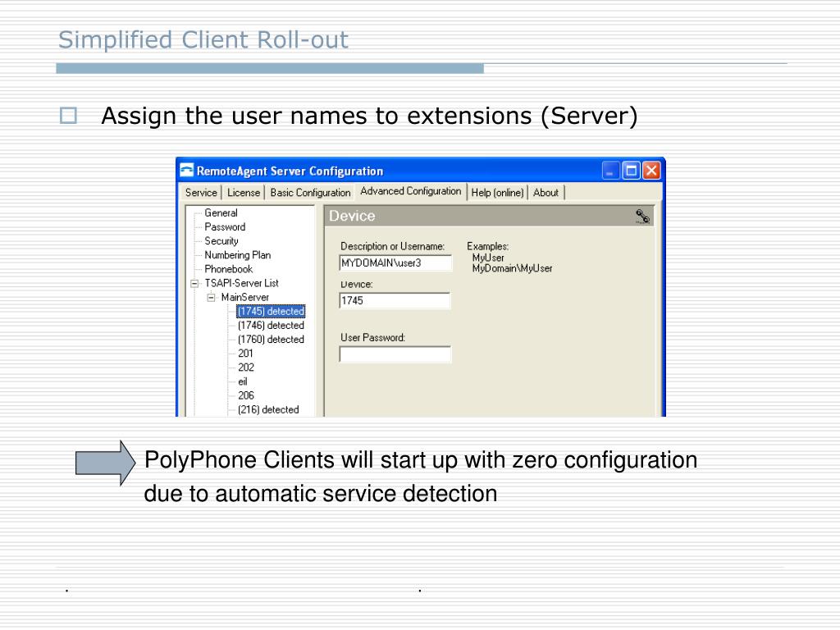Close the RemoteAgent Server Configuration window
Viewport: 840px width, 630px height.
pos(651,171)
